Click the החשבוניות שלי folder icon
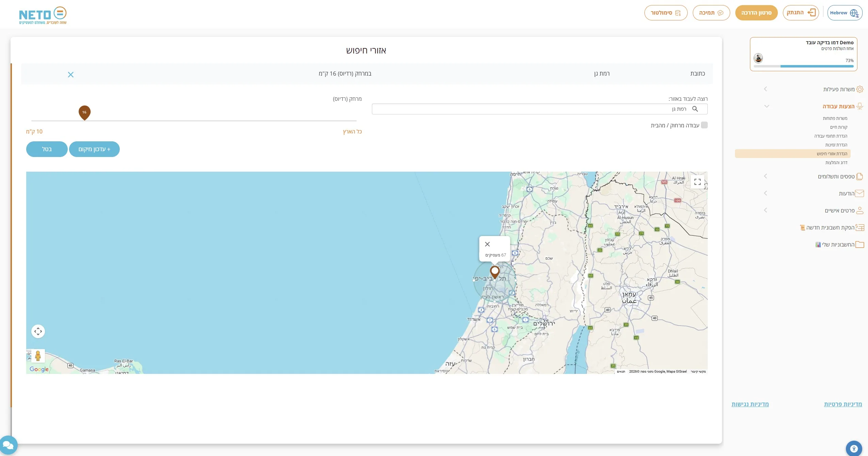 coord(859,245)
